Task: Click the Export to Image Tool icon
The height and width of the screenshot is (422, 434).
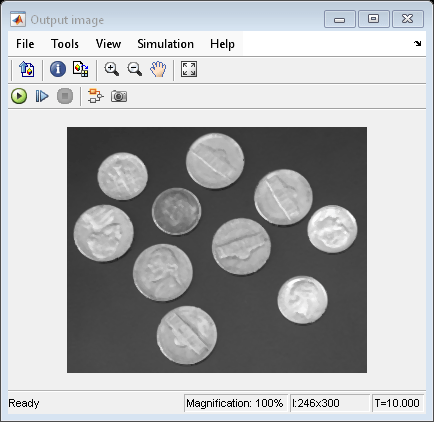Action: tap(27, 69)
